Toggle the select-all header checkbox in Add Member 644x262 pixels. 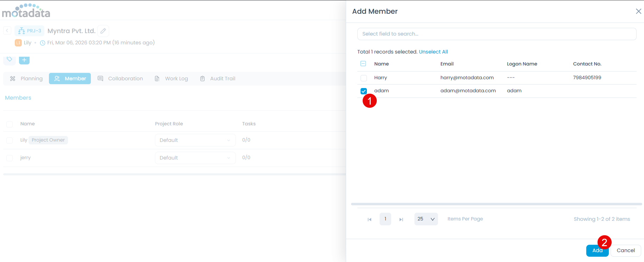363,64
